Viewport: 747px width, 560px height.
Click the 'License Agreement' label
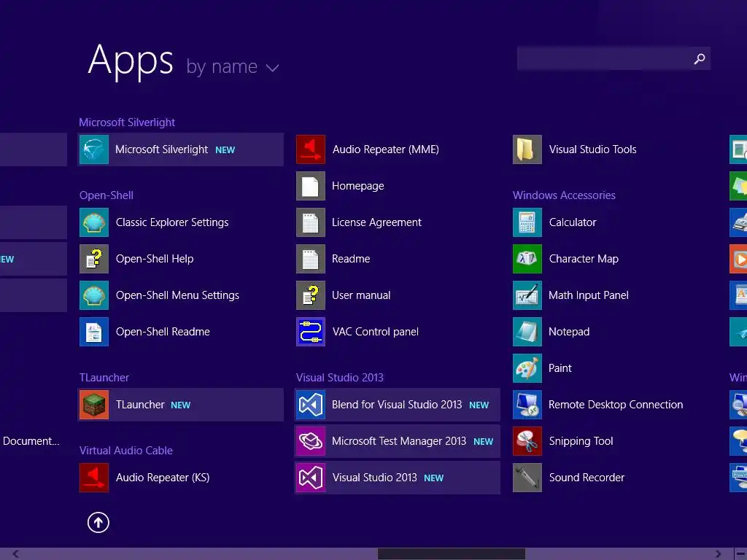pyautogui.click(x=376, y=222)
